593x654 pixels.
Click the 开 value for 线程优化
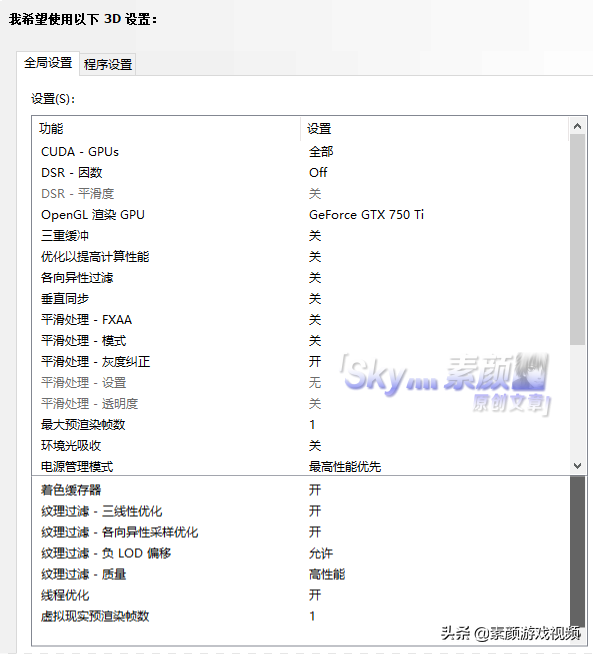[315, 595]
